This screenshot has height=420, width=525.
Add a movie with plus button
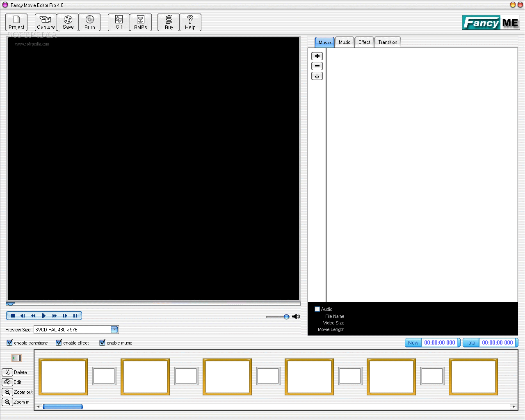tap(317, 56)
